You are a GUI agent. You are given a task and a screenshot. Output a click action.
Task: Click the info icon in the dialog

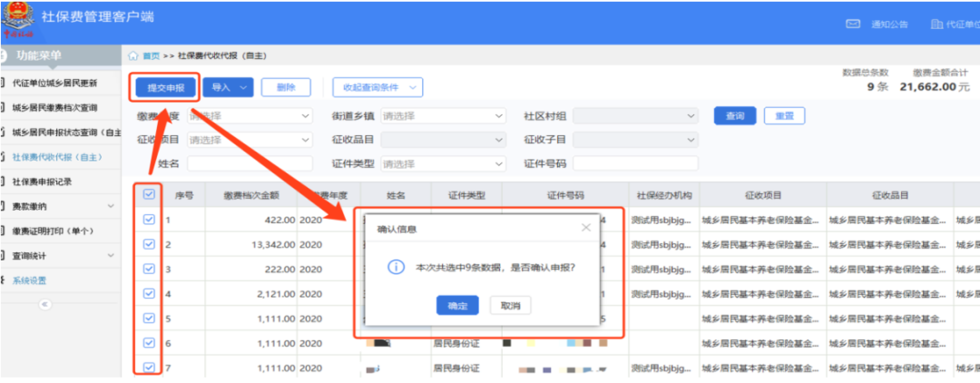pos(395,268)
